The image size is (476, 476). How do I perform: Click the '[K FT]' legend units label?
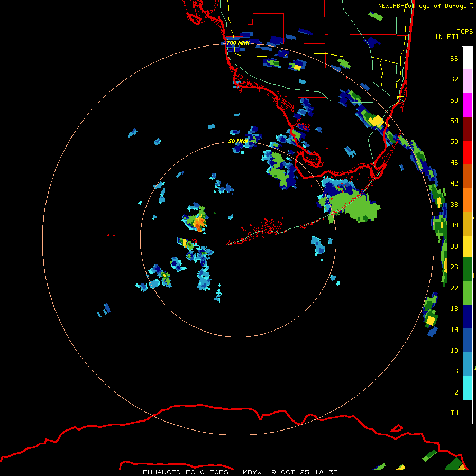447,36
